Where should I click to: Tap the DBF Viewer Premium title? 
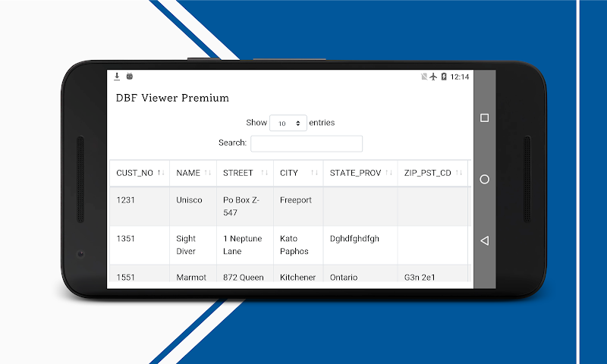[x=172, y=98]
